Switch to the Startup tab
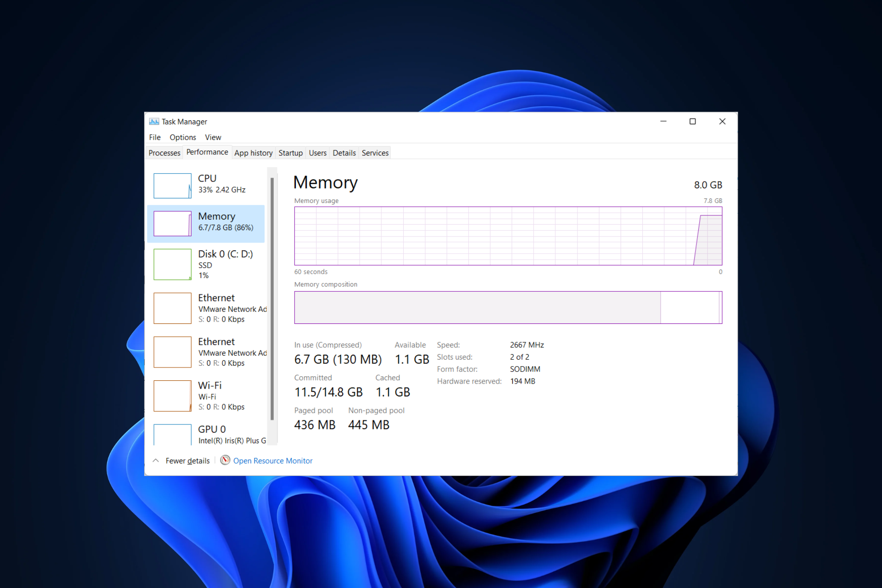 [x=291, y=153]
